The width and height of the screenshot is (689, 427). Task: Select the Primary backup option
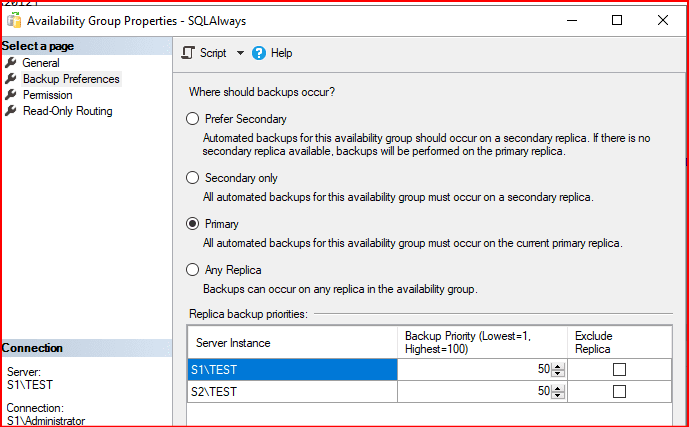[x=193, y=224]
